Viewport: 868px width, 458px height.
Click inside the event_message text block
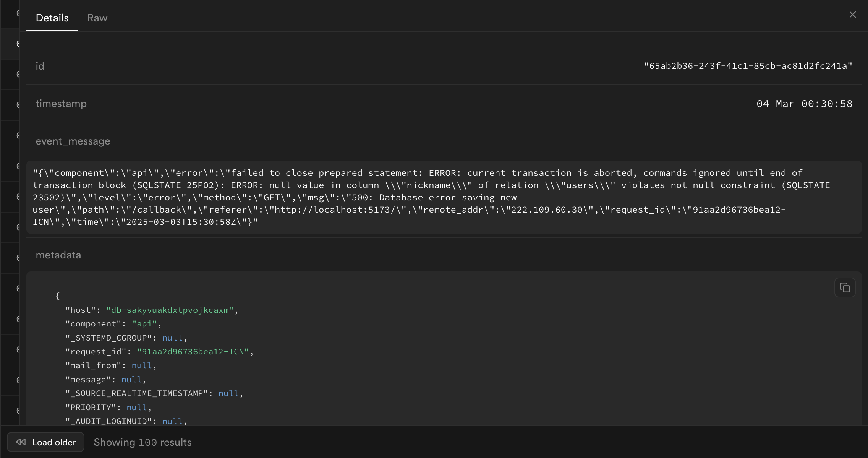coord(443,197)
